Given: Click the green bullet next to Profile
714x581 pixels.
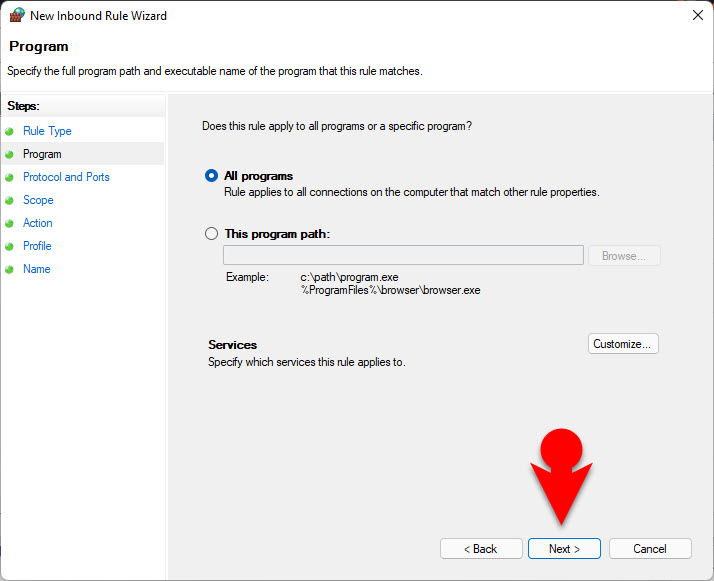Looking at the screenshot, I should (10, 246).
